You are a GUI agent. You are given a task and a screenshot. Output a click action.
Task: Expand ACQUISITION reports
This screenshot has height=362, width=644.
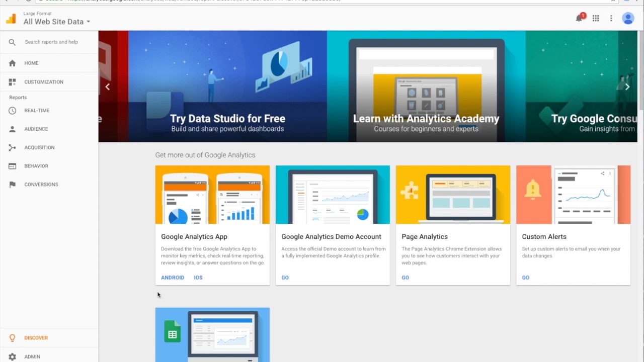point(39,147)
